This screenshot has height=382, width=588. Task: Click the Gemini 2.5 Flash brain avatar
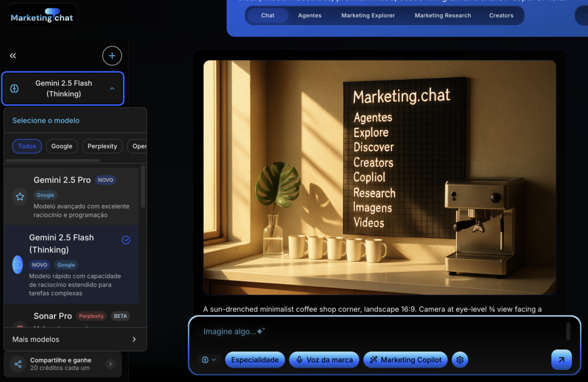tap(18, 265)
